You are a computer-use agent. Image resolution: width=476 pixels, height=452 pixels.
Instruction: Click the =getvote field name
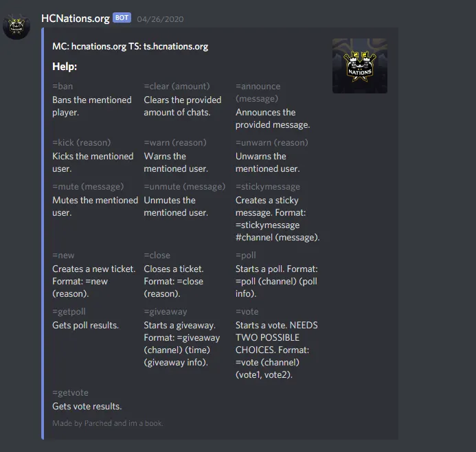[71, 392]
